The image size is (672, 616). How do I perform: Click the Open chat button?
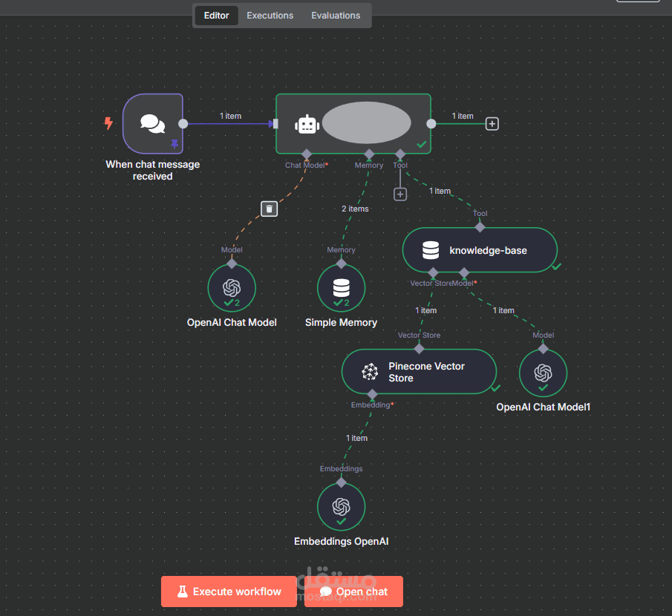click(x=353, y=592)
